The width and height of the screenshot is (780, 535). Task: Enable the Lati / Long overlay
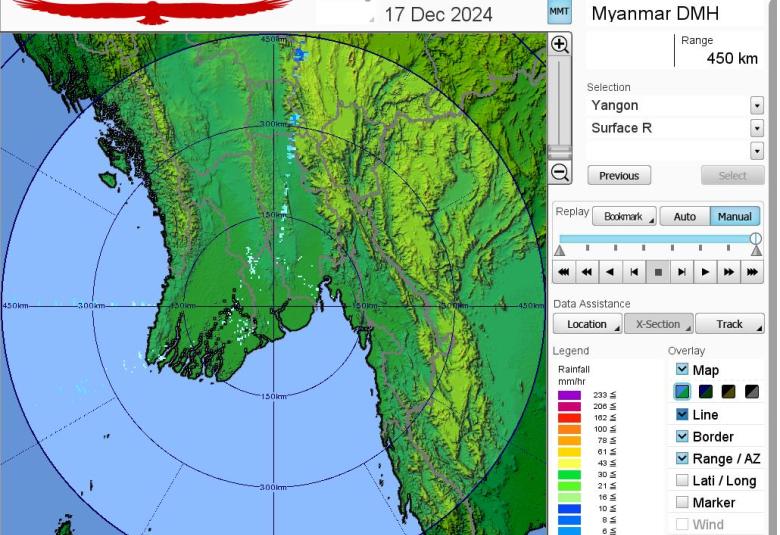682,481
